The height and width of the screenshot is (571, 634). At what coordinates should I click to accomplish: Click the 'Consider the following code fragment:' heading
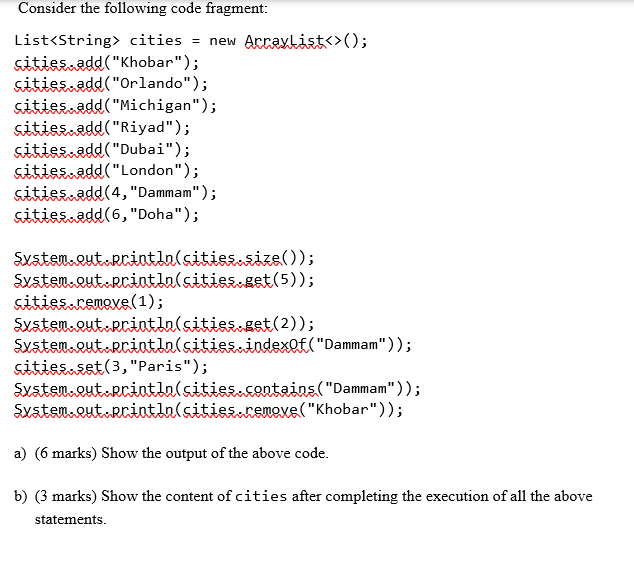[x=143, y=8]
